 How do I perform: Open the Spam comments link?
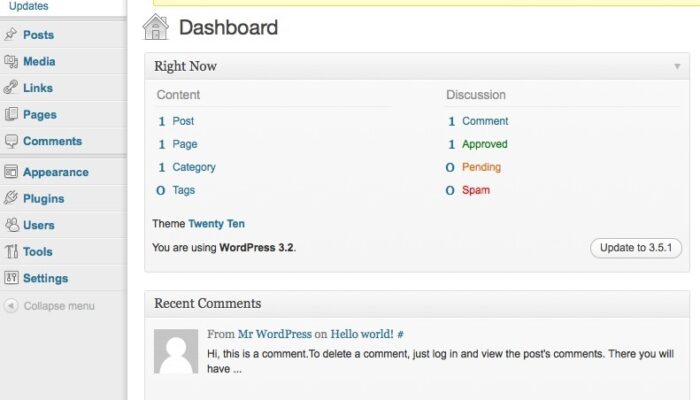pyautogui.click(x=476, y=190)
